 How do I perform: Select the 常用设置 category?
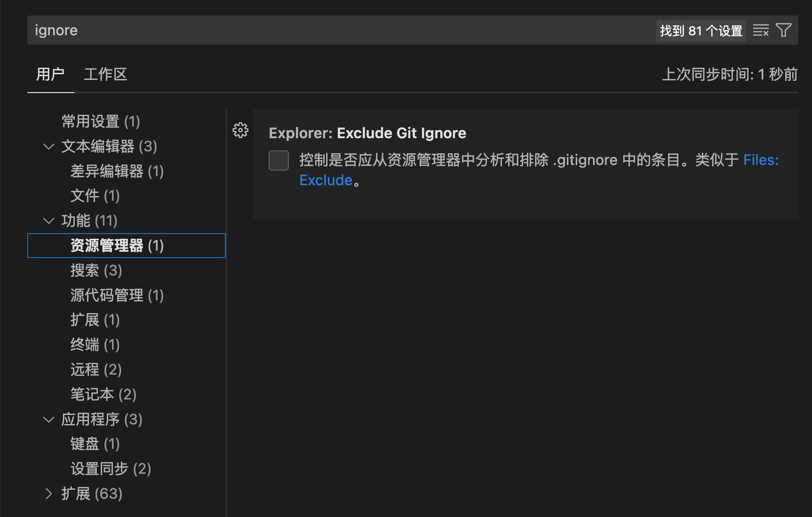click(101, 121)
